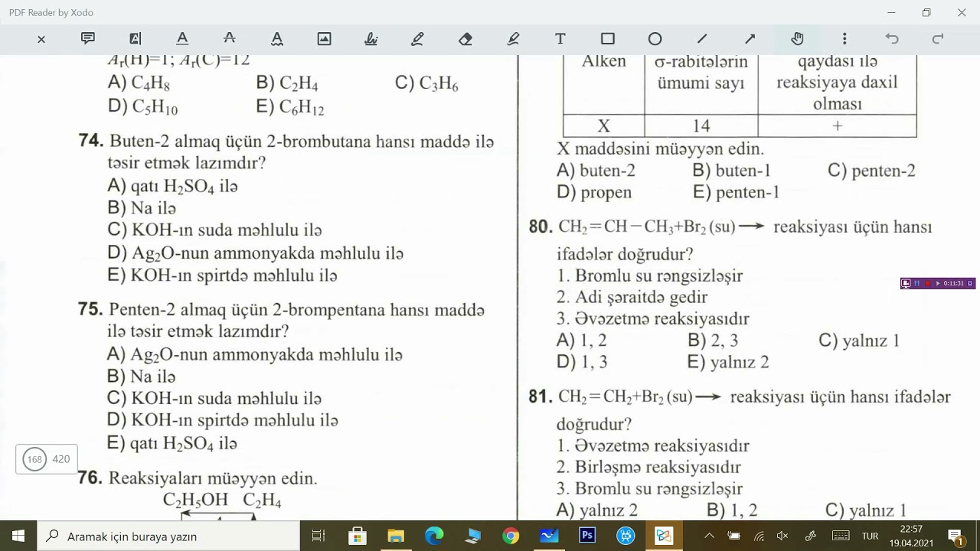
Task: Select the squiggly underline tool
Action: click(277, 38)
